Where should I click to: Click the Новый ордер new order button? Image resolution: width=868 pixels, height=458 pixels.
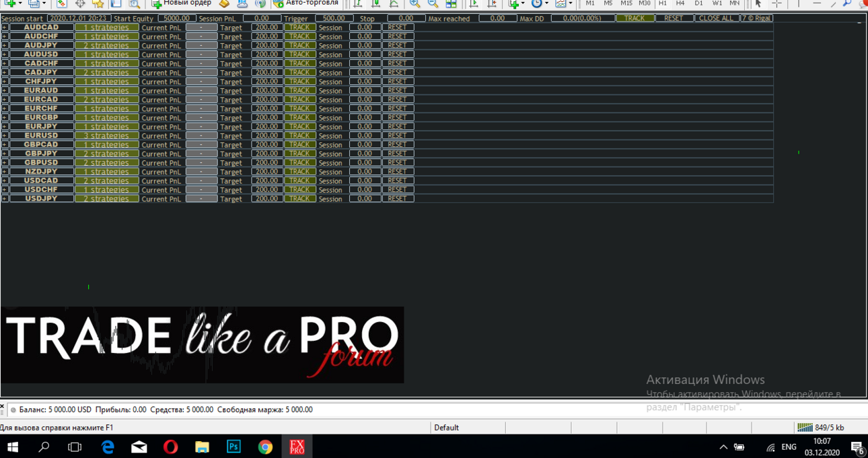(x=181, y=3)
